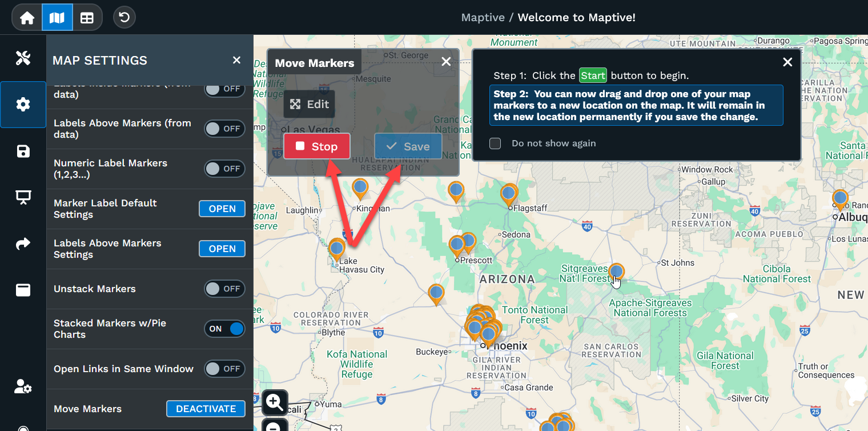Click the Edit button in Move Markers
Screen dimensions: 868x431
[310, 104]
